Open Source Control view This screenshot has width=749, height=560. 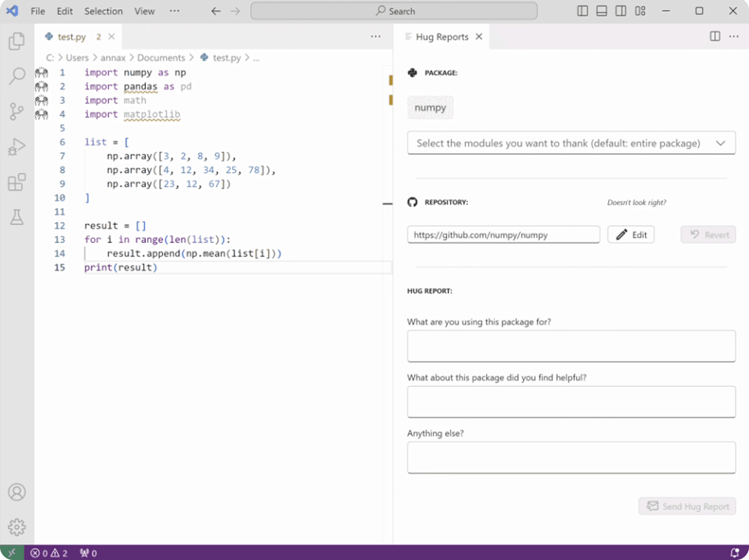click(16, 111)
